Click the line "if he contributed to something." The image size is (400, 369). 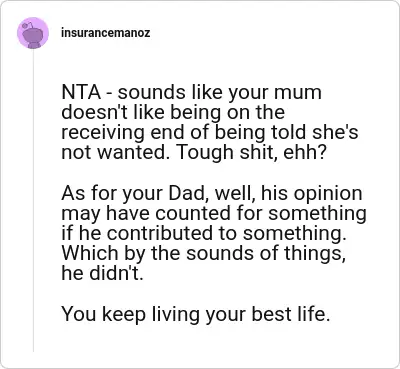[x=204, y=233]
